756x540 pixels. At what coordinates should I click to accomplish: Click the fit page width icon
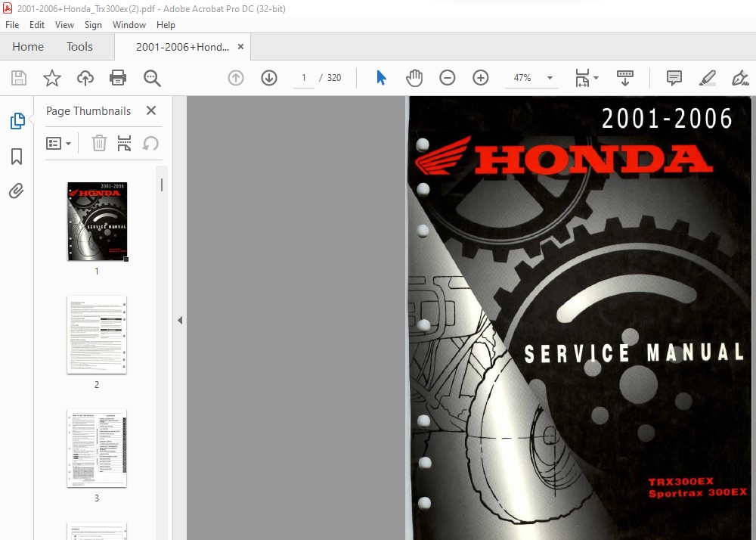(582, 78)
